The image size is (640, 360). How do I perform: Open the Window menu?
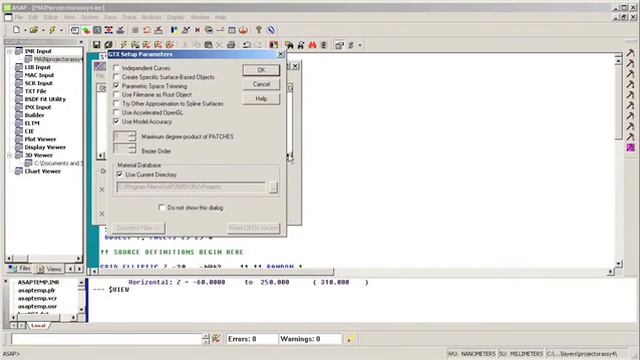(200, 17)
